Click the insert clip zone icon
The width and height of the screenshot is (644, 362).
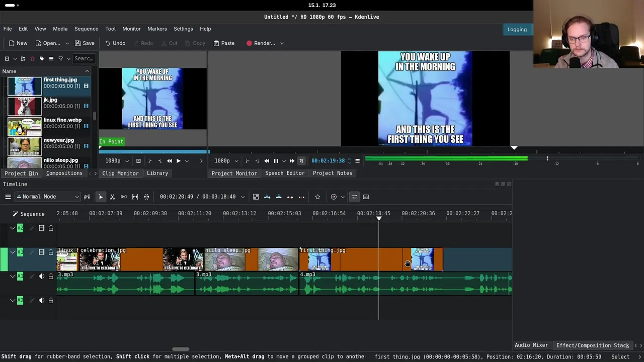(267, 197)
